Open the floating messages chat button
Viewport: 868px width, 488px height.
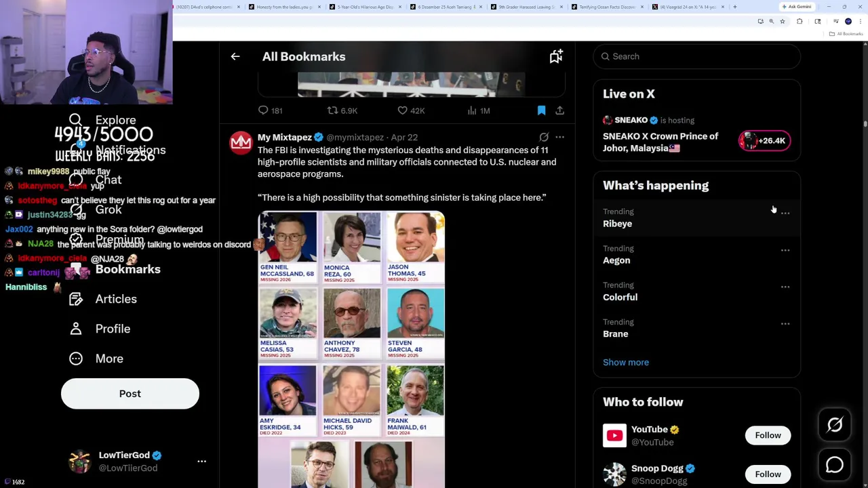[x=835, y=465]
